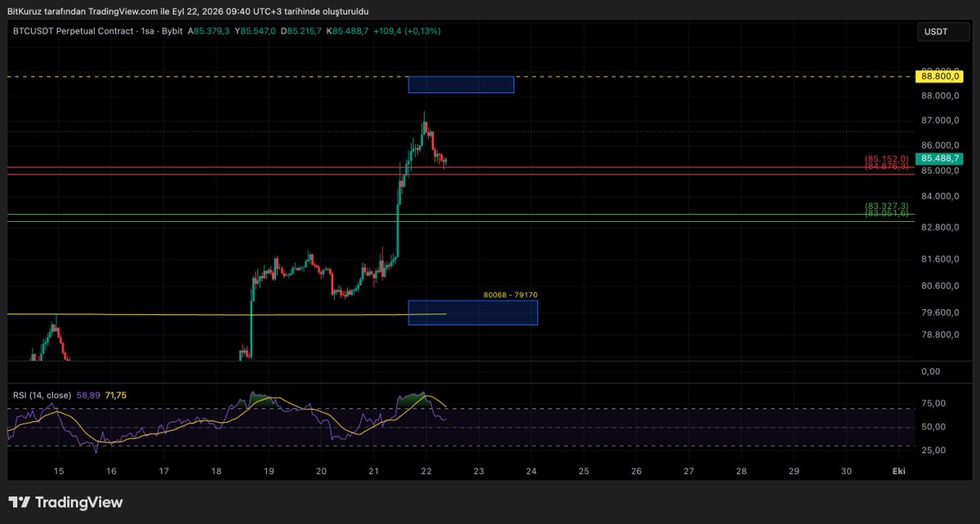Click the Y85.547,0 high value
This screenshot has width=980, height=524.
pos(256,31)
